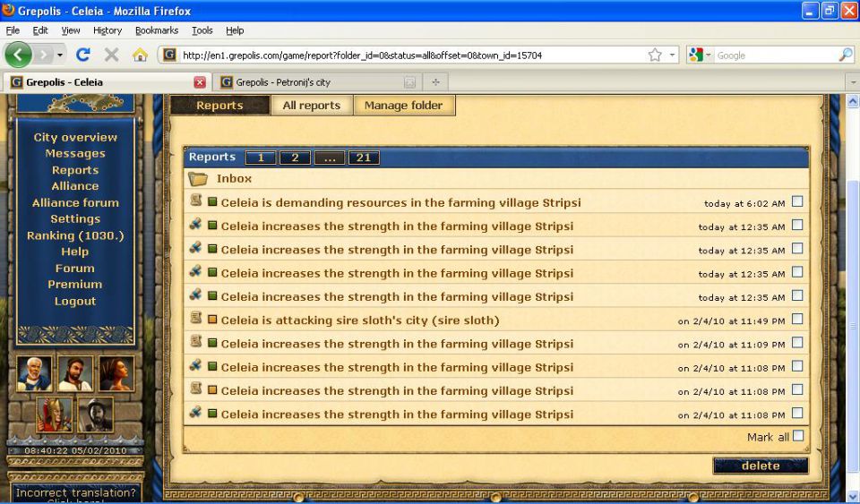Click the Google search input field
The width and height of the screenshot is (860, 504).
pos(776,56)
